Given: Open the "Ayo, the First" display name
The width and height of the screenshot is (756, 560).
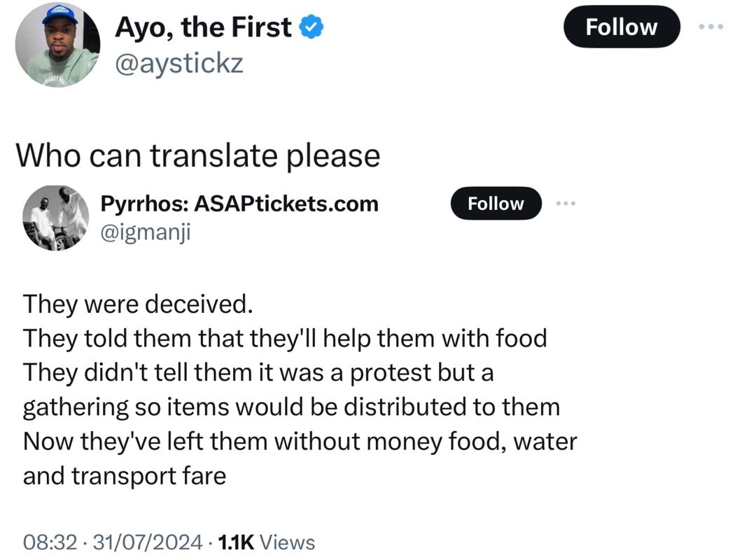Looking at the screenshot, I should click(203, 27).
